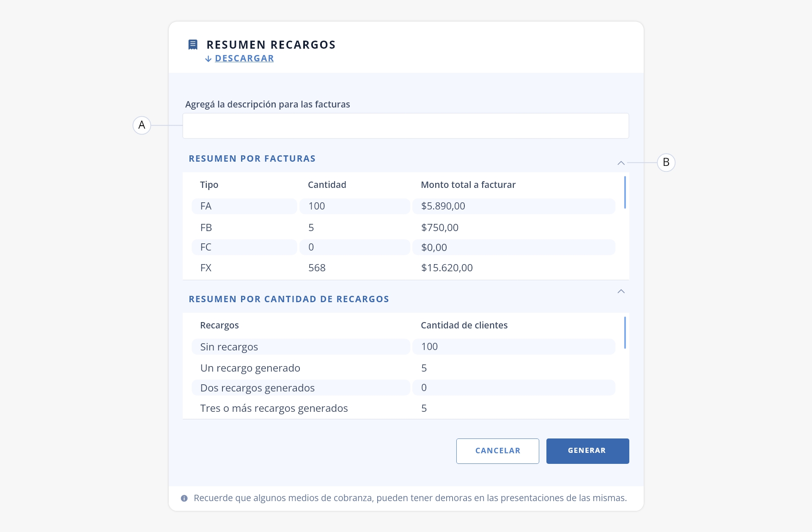The width and height of the screenshot is (812, 532).
Task: Click the Tipo column header
Action: 209,185
